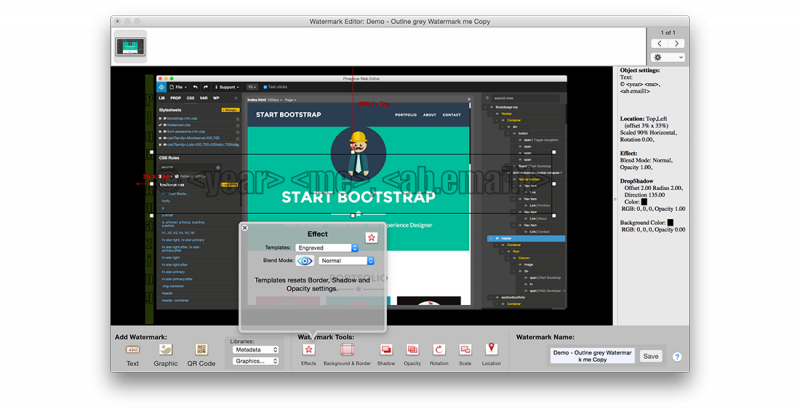The height and width of the screenshot is (412, 800).
Task: Add a Graphic watermark
Action: tap(166, 350)
